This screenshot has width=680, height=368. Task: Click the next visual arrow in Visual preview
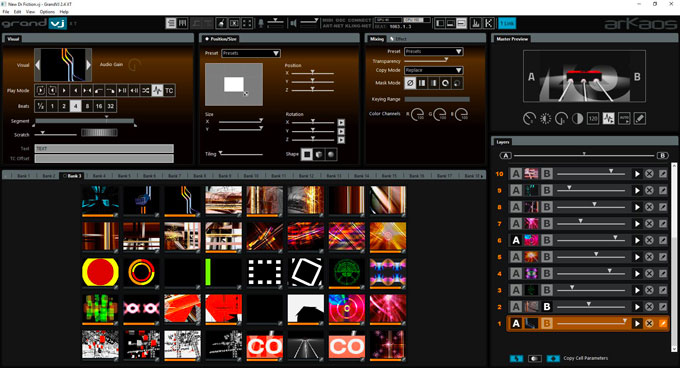pos(88,65)
